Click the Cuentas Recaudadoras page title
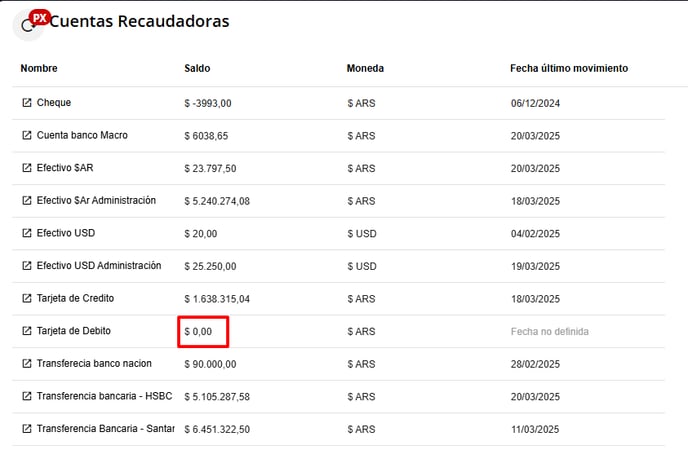 click(x=140, y=21)
